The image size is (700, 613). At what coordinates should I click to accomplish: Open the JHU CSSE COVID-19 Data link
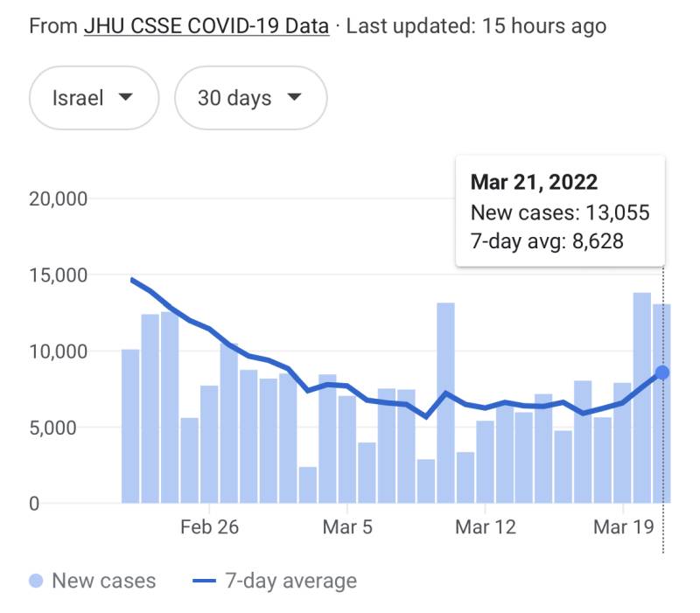(x=206, y=26)
